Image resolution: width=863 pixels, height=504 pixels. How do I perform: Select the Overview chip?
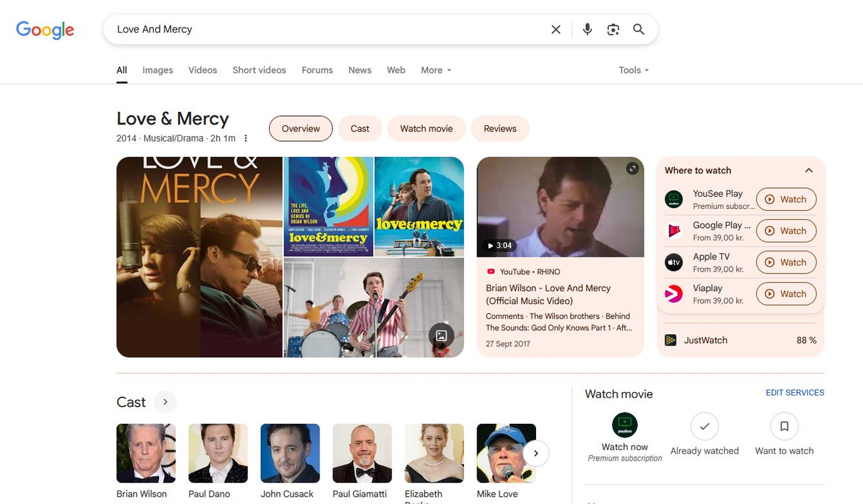point(301,129)
